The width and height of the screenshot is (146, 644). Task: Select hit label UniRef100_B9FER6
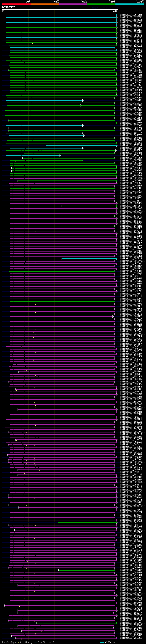131,65
